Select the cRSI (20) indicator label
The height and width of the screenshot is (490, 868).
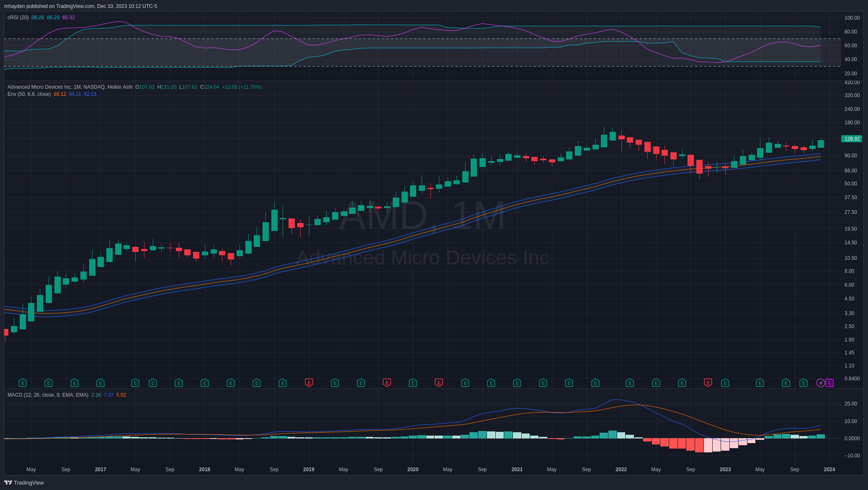click(18, 18)
